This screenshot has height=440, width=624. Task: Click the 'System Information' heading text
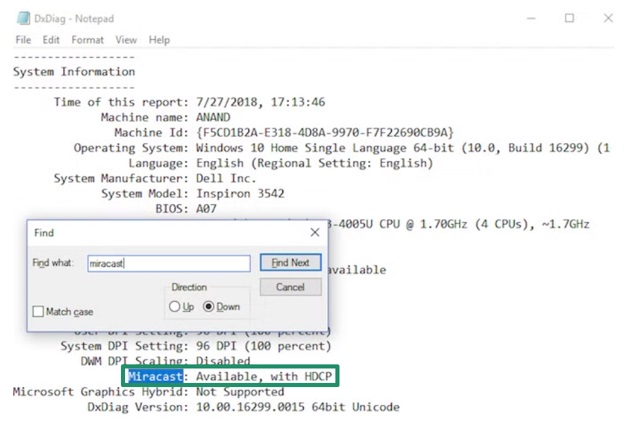tap(74, 72)
